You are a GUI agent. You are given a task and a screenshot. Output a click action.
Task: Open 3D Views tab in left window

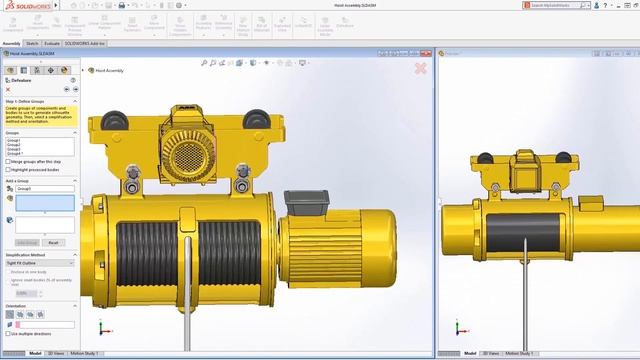(x=56, y=353)
